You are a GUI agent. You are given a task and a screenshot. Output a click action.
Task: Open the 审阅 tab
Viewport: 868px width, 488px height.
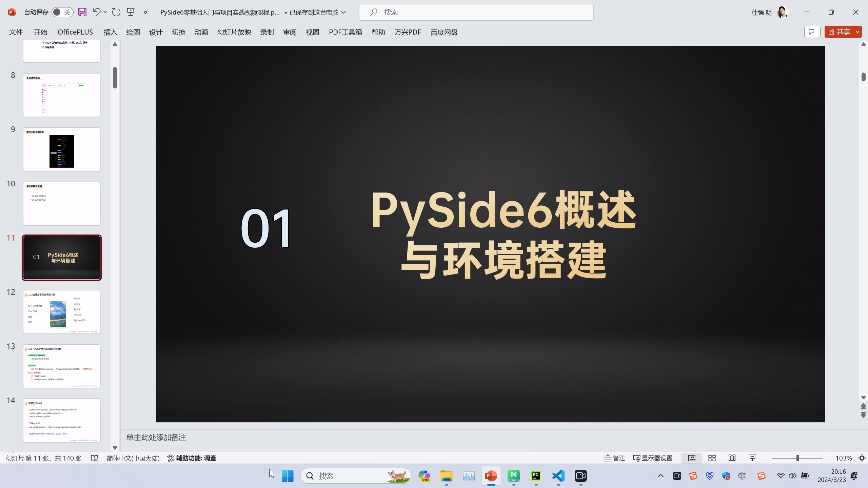(290, 32)
